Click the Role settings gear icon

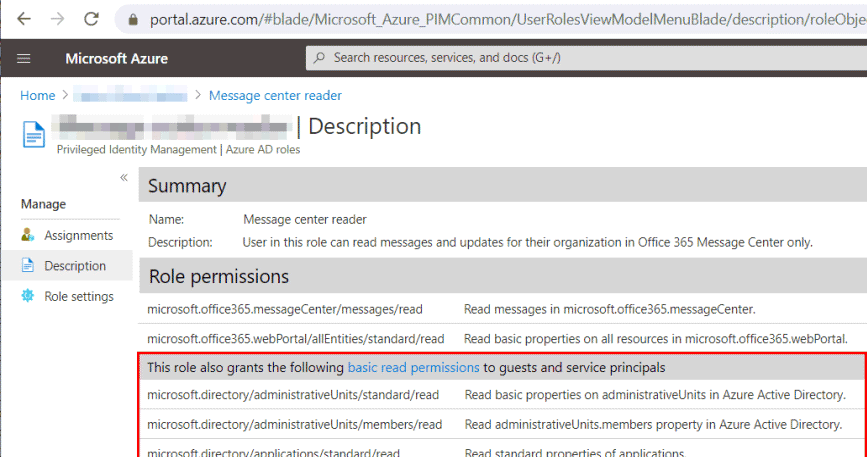point(28,296)
